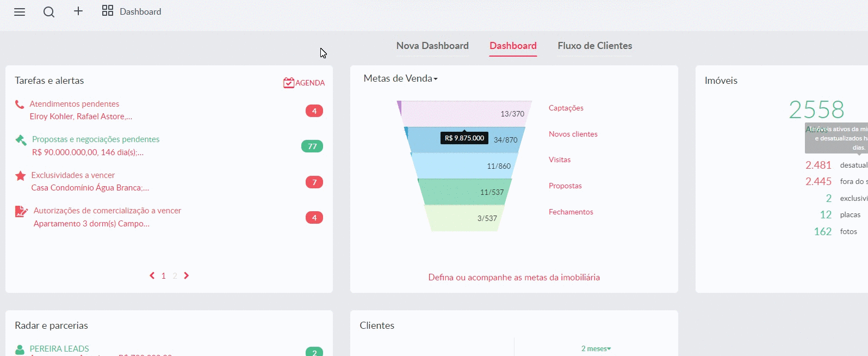Viewport: 868px width, 356px height.
Task: Click Elroy Kohler, Rafael Astore text
Action: pos(81,116)
